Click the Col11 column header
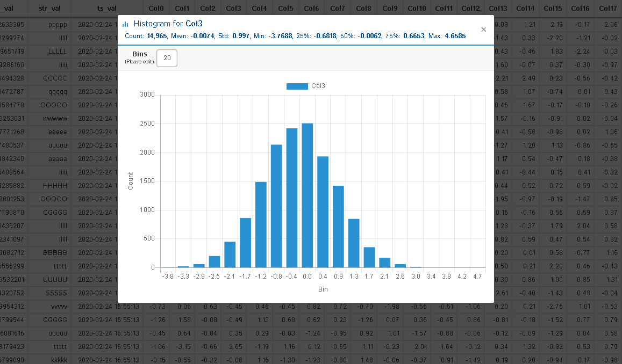The height and width of the screenshot is (364, 622). click(444, 8)
